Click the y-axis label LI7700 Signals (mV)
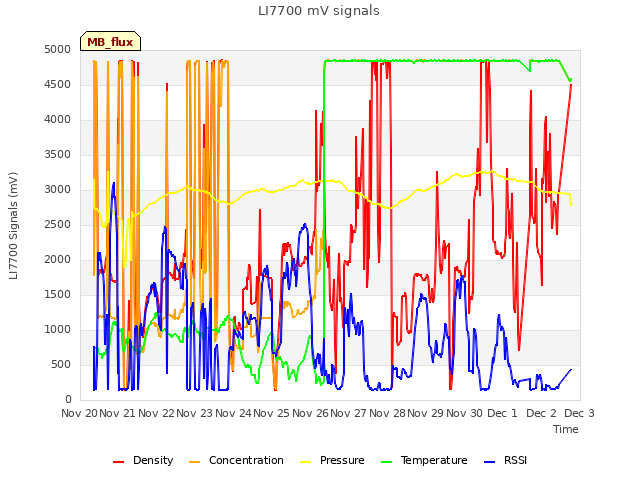The image size is (640, 480). 13,226
